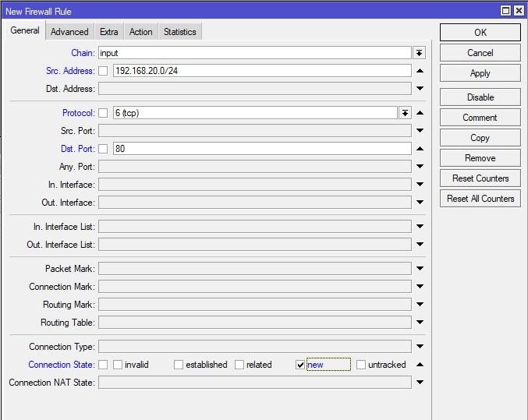Click Reset Counters button
The image size is (528, 420).
480,178
